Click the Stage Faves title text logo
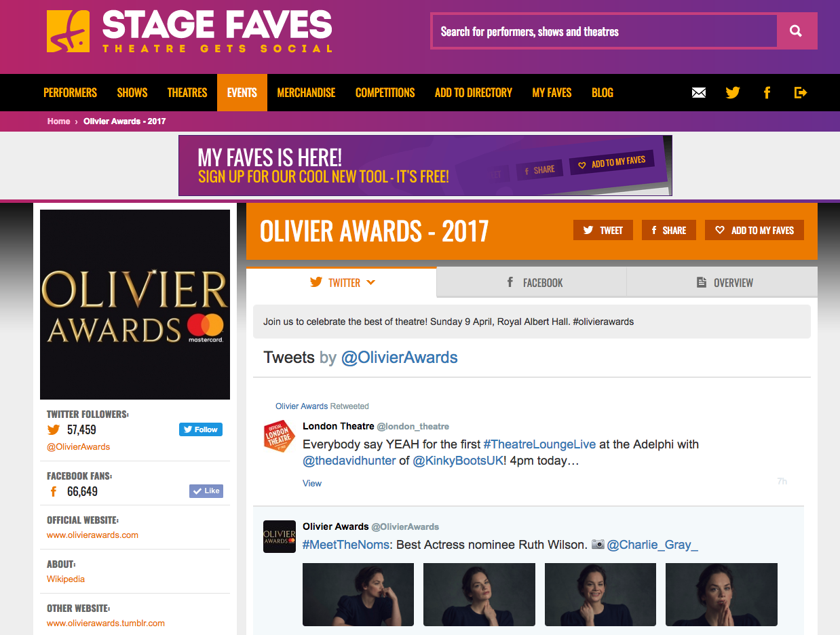Viewport: 840px width, 635px height. coord(217,31)
